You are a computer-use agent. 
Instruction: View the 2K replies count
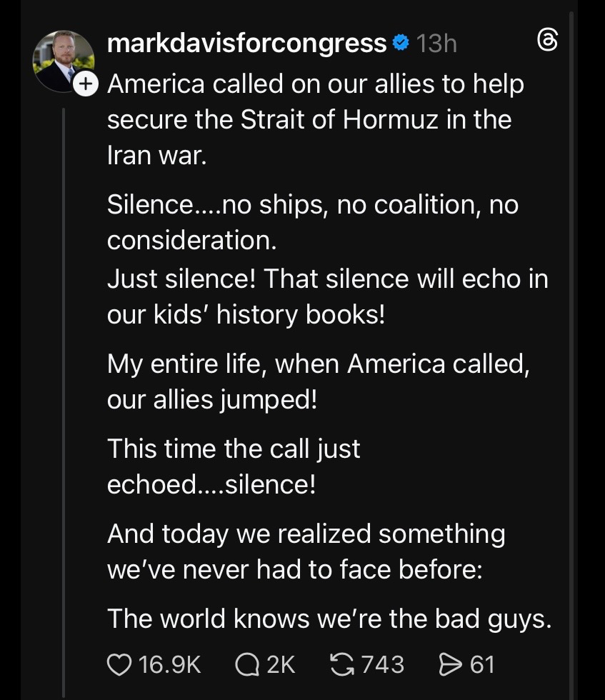281,664
